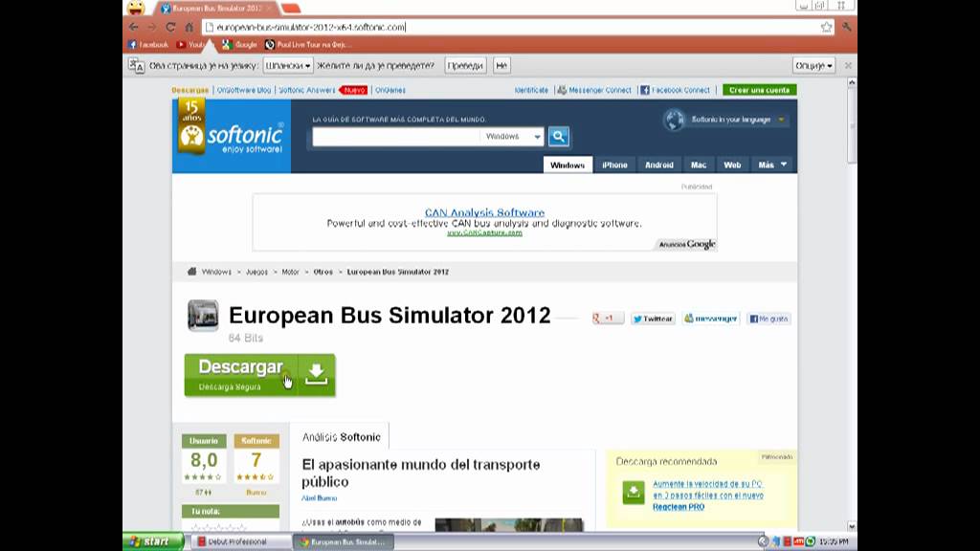Click the Descargas top link

[190, 90]
